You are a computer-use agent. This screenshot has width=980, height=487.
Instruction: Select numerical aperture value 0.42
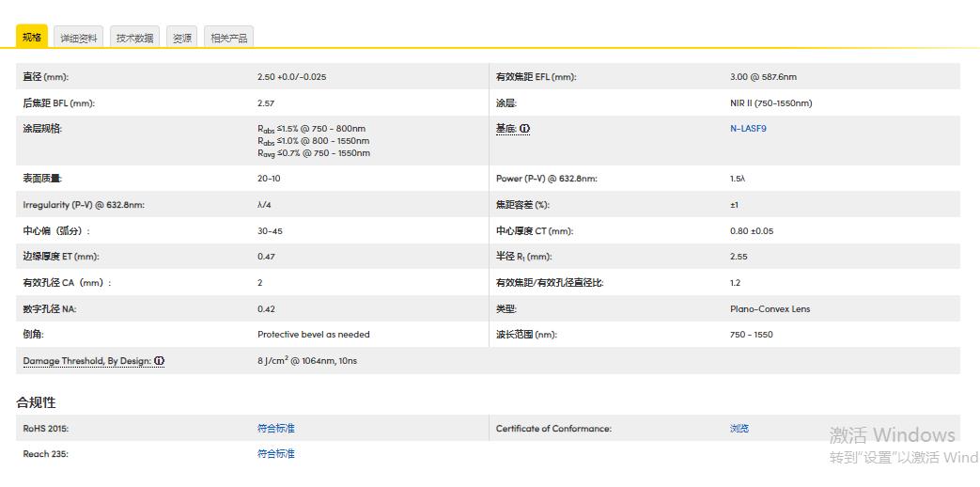coord(266,308)
